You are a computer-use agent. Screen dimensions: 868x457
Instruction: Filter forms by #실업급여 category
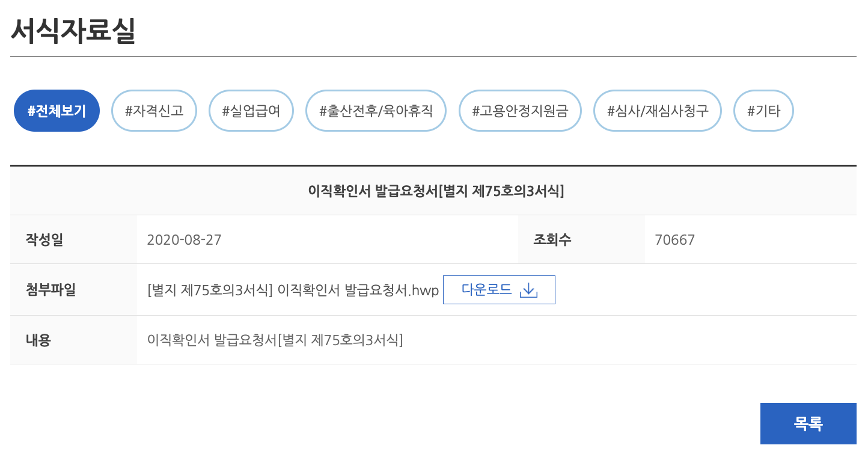click(x=251, y=110)
